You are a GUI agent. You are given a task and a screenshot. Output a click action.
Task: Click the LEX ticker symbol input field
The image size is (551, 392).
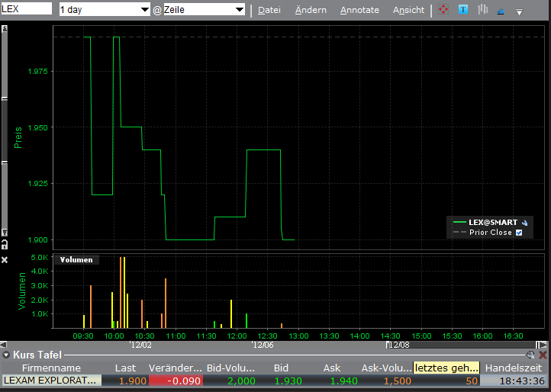pyautogui.click(x=27, y=8)
